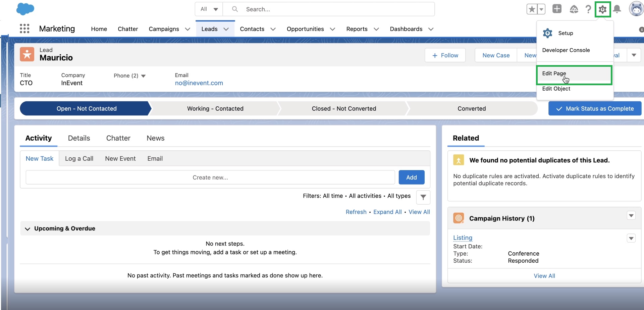
Task: Open Campaign History card action dropdown
Action: point(631,215)
